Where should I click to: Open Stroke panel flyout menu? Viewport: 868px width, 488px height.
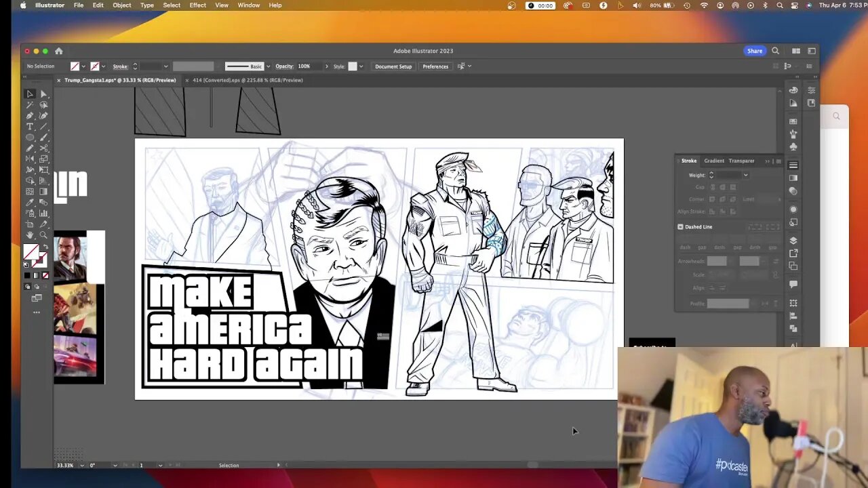tap(778, 161)
